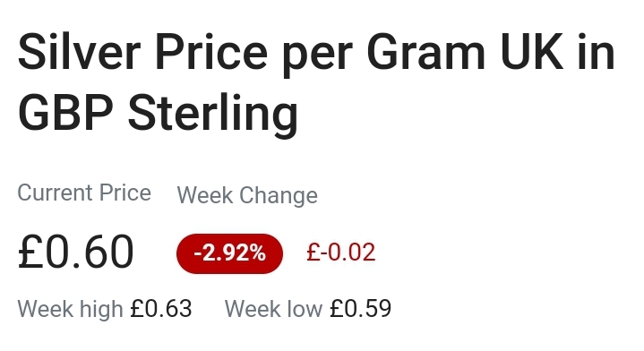Select the £0.59 week low value
The image size is (644, 351).
tap(361, 309)
